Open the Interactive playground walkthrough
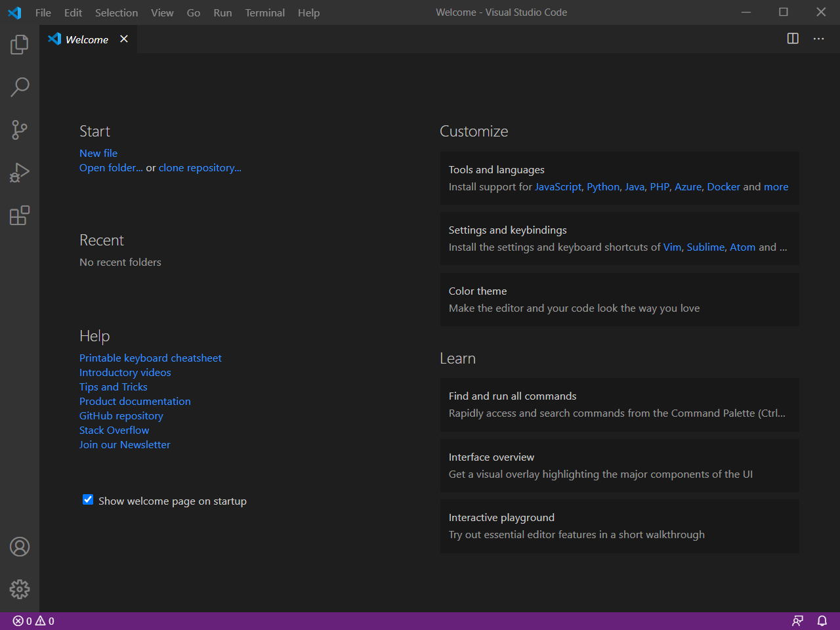This screenshot has width=840, height=630. (x=619, y=526)
